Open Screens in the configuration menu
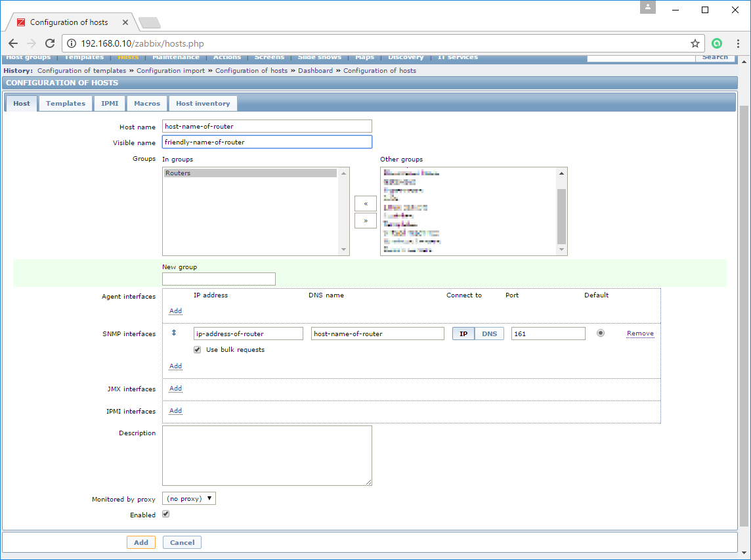The image size is (751, 560). pyautogui.click(x=269, y=57)
